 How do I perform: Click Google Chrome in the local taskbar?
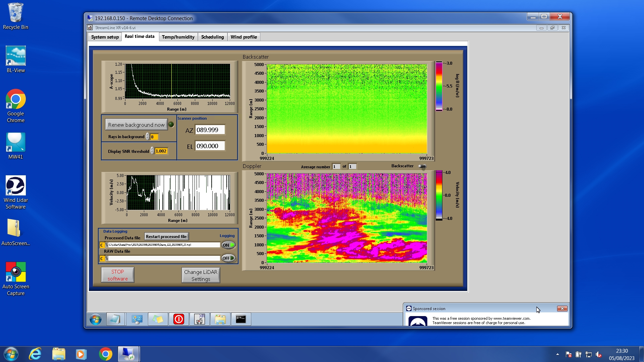(105, 354)
